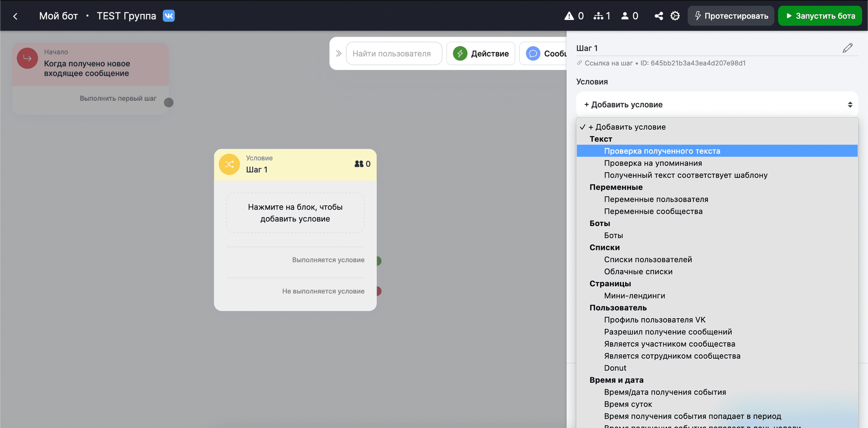Select Проверка полученного текста option

click(662, 151)
